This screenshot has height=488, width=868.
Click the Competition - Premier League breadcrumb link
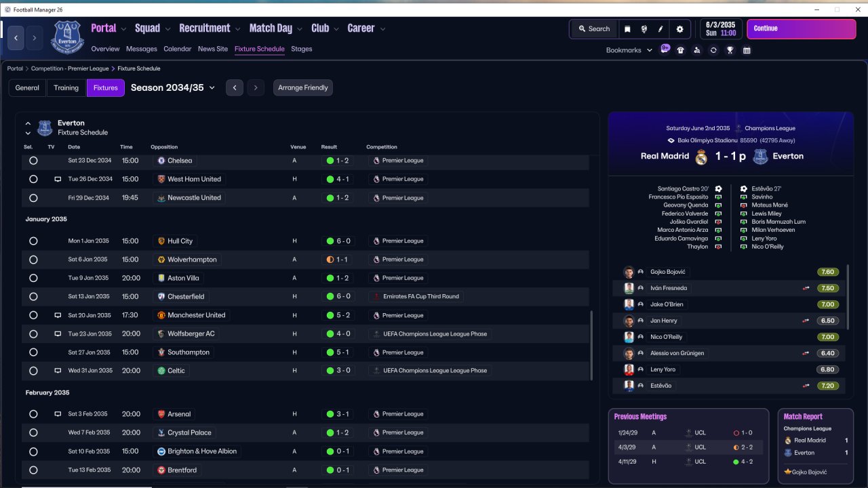(70, 68)
